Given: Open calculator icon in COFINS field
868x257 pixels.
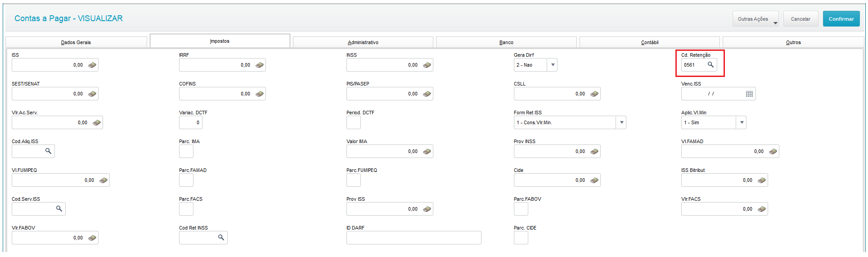Looking at the screenshot, I should 259,94.
